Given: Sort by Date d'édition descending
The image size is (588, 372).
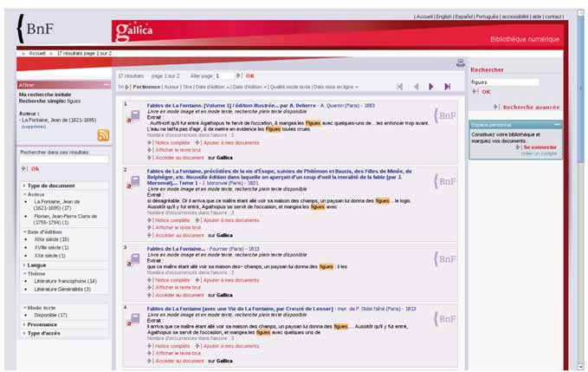Looking at the screenshot, I should 249,87.
